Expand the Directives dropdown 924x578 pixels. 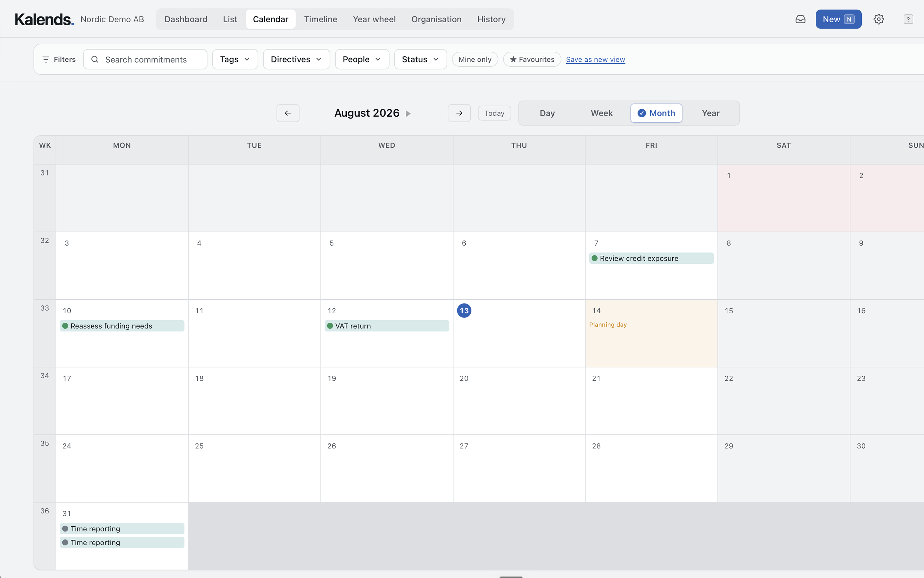coord(296,59)
